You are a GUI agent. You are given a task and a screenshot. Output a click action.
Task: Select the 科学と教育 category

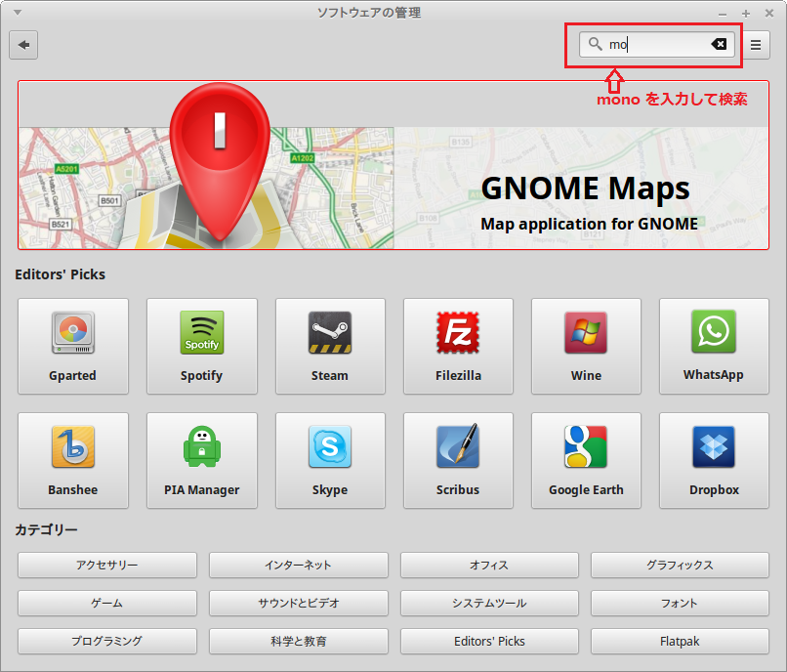[298, 642]
